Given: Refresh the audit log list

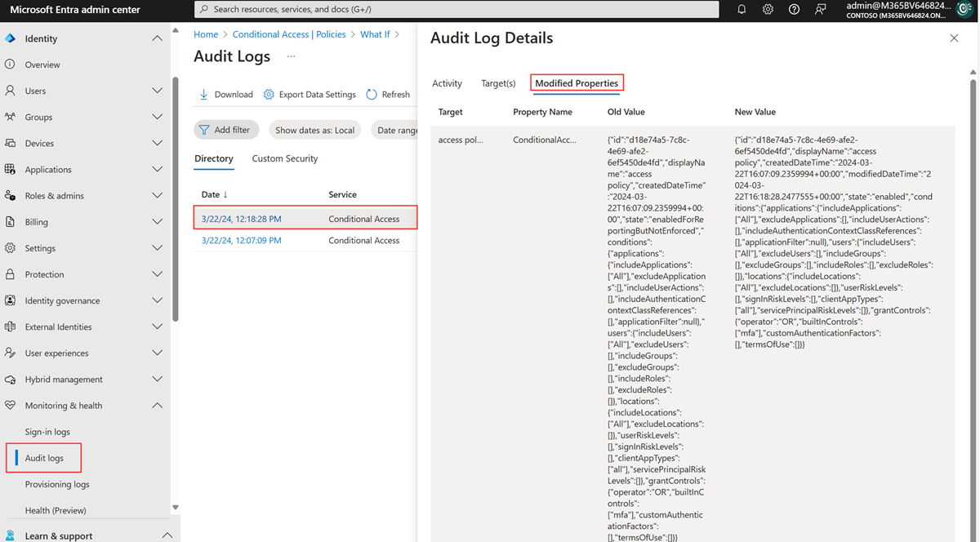Looking at the screenshot, I should 388,95.
